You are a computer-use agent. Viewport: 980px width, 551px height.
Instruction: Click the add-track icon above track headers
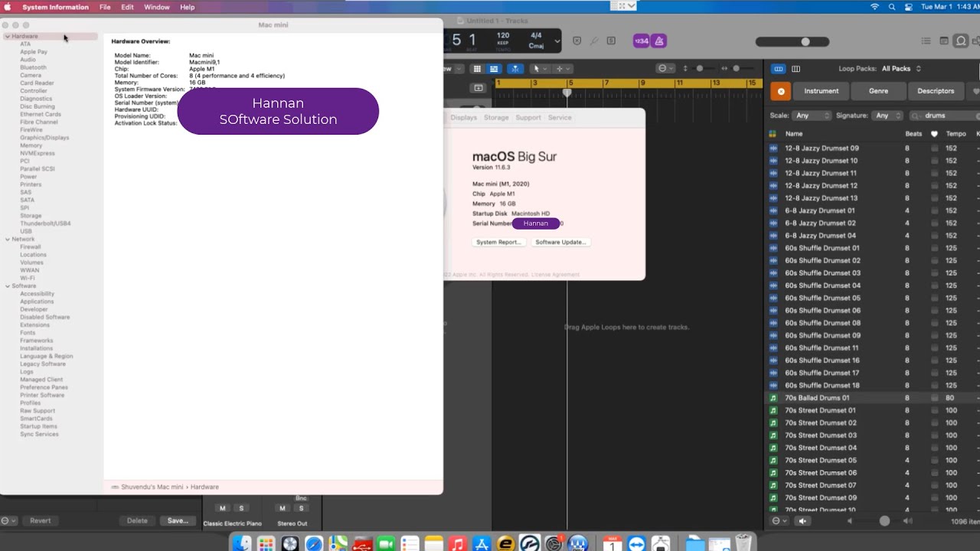click(479, 88)
